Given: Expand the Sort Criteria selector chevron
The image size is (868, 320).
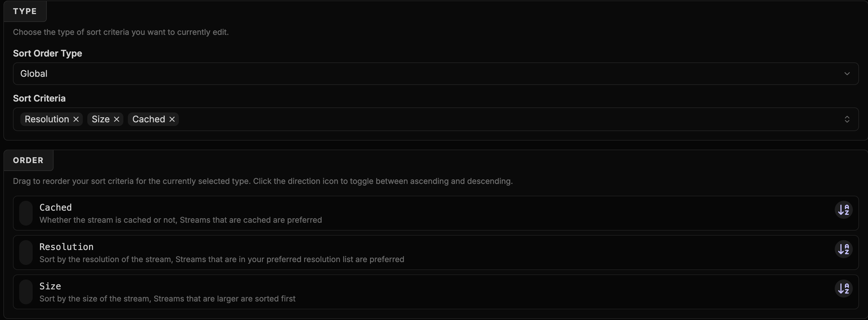Looking at the screenshot, I should (x=847, y=120).
